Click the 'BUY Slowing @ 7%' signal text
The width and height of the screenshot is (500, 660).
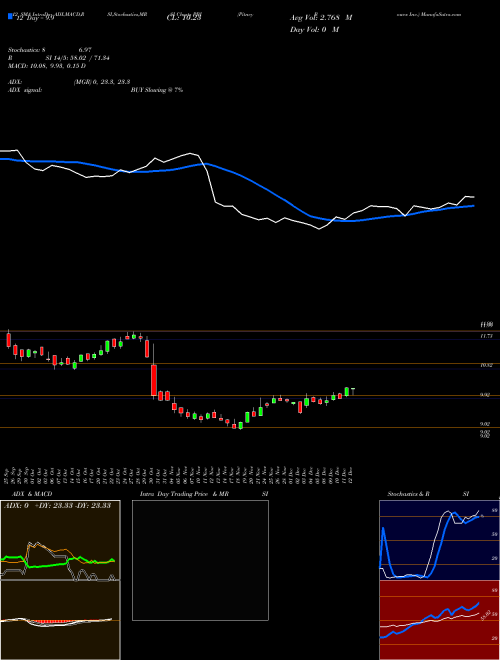pos(157,90)
